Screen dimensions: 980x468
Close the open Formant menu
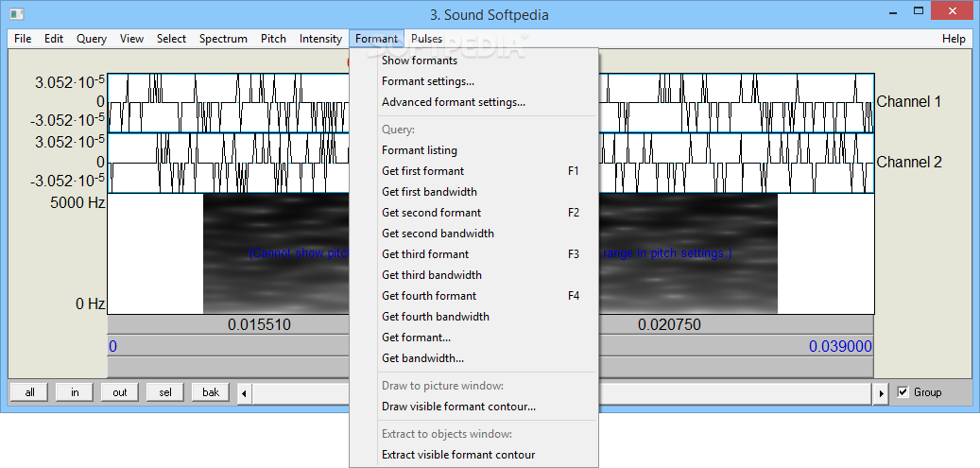point(377,39)
